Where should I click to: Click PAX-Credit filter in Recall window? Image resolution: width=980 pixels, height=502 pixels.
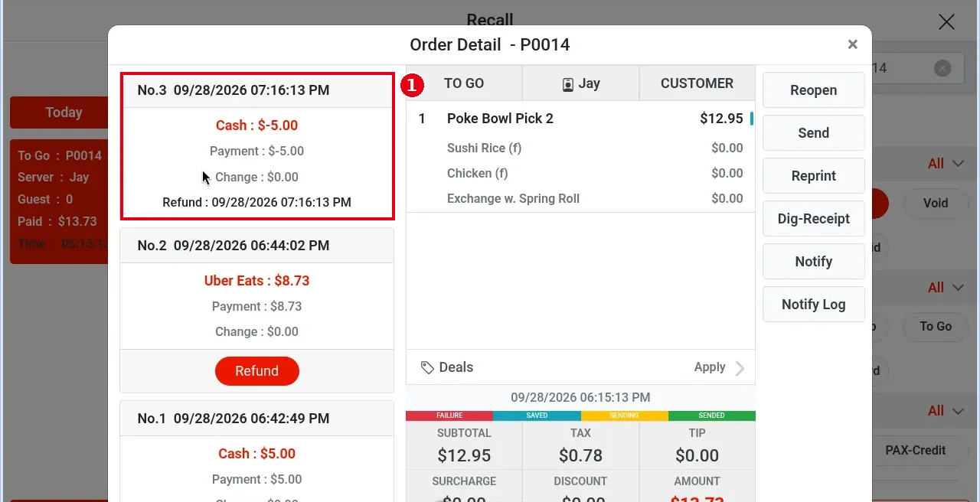[915, 451]
